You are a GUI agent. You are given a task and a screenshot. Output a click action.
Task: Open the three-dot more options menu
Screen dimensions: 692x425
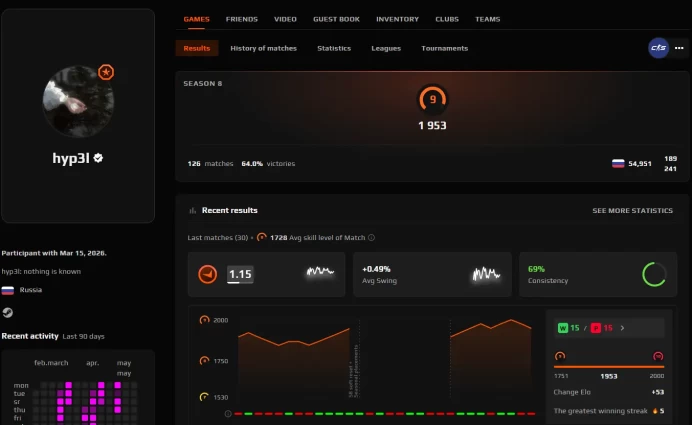[x=679, y=48]
